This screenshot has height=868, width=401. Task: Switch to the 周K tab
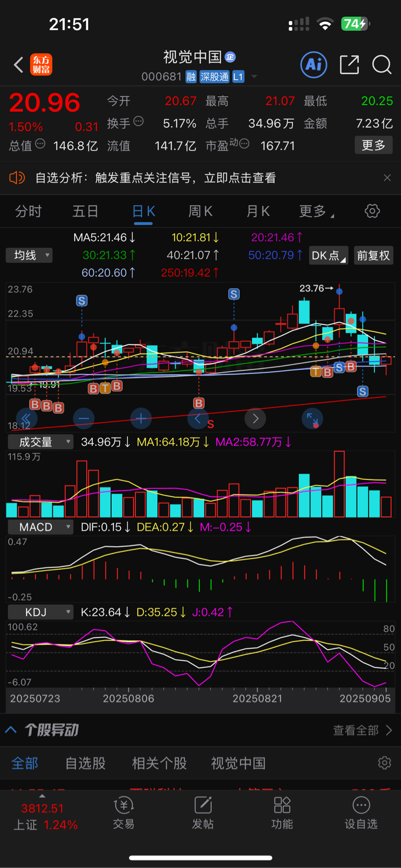(x=200, y=212)
